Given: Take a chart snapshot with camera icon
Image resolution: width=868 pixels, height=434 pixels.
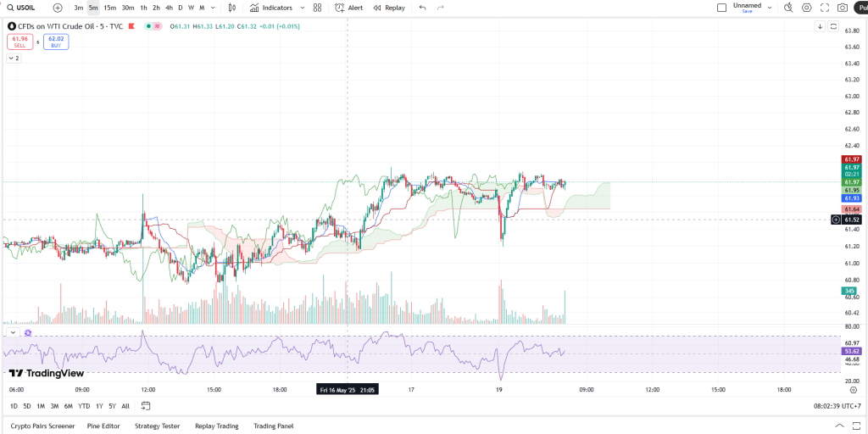Looking at the screenshot, I should (x=842, y=8).
